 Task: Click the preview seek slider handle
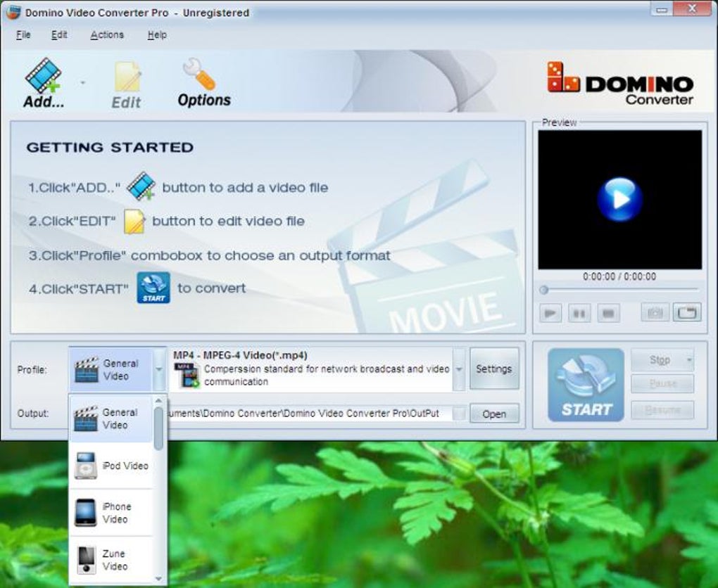544,290
